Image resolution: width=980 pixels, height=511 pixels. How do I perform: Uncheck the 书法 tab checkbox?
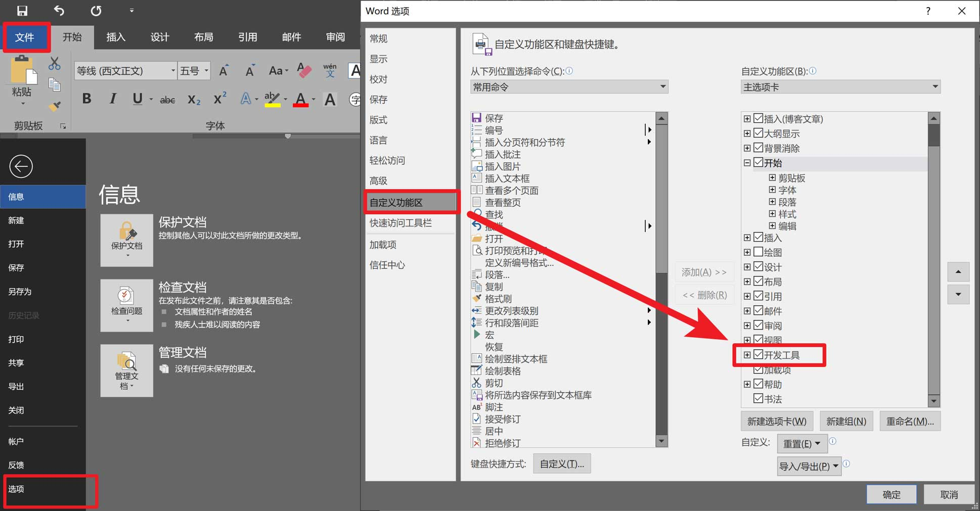758,399
